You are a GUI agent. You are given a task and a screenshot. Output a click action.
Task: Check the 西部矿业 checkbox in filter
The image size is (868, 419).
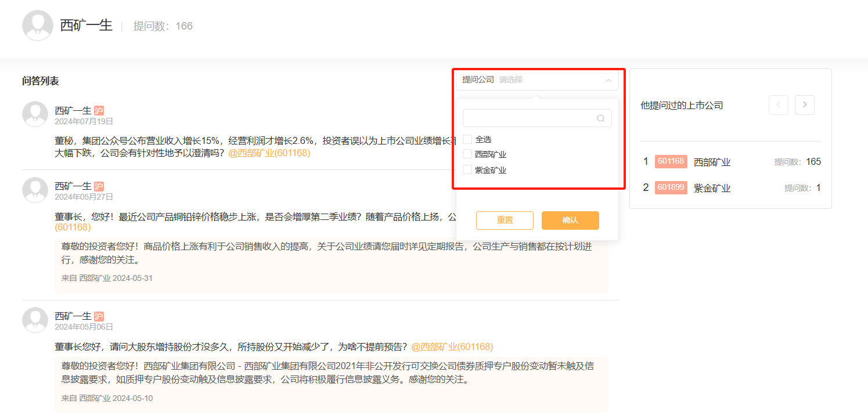point(467,154)
